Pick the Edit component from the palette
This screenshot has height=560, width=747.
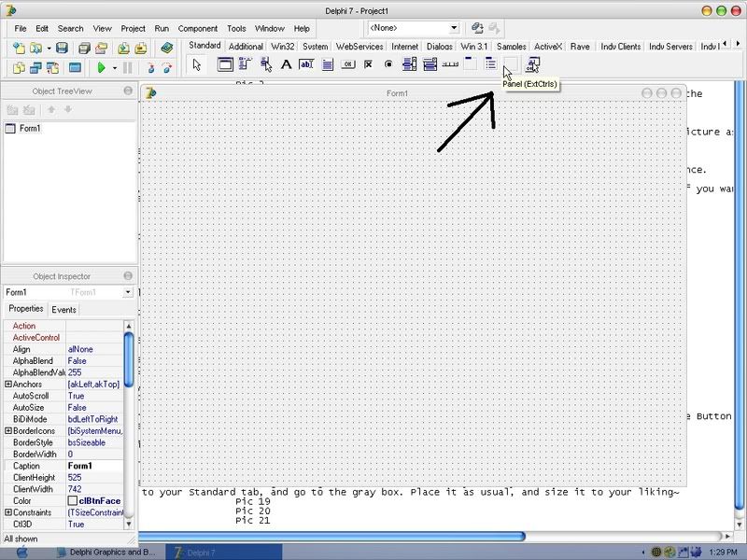click(306, 64)
